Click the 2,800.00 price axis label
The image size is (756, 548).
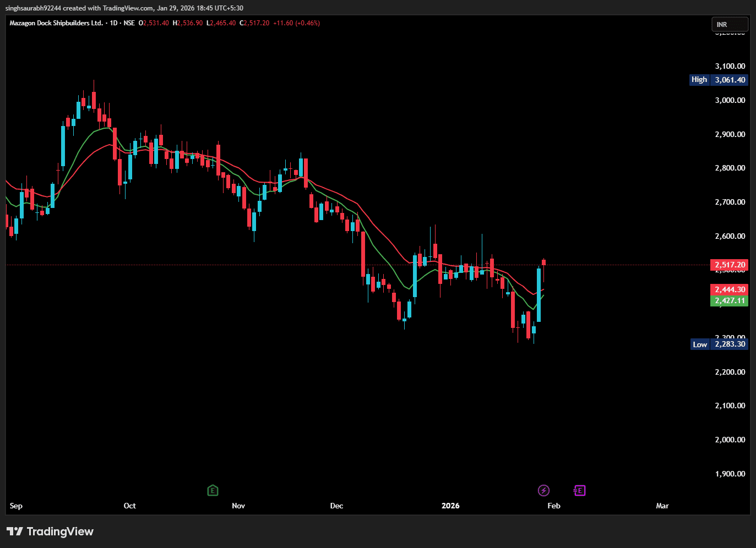pyautogui.click(x=730, y=168)
